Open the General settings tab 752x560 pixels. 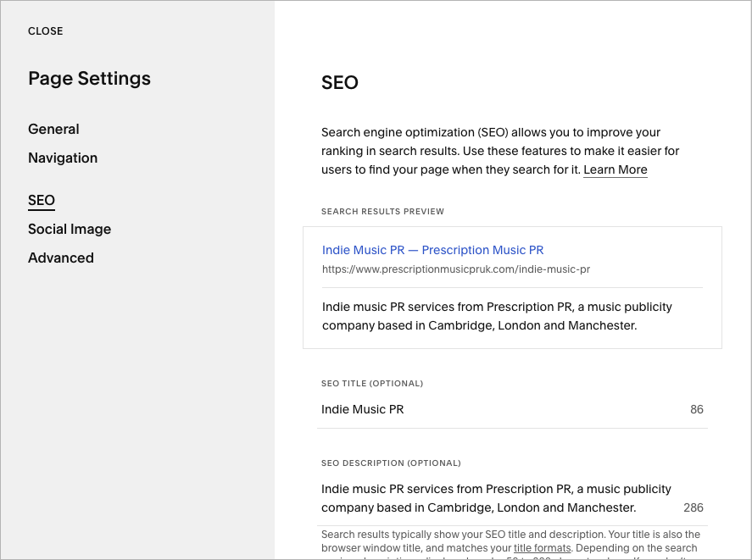53,129
